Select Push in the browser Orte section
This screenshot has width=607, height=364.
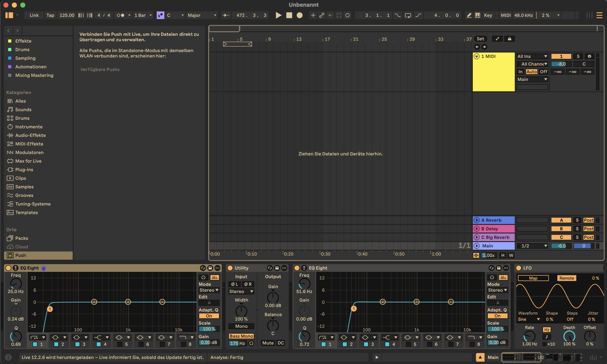[20, 255]
